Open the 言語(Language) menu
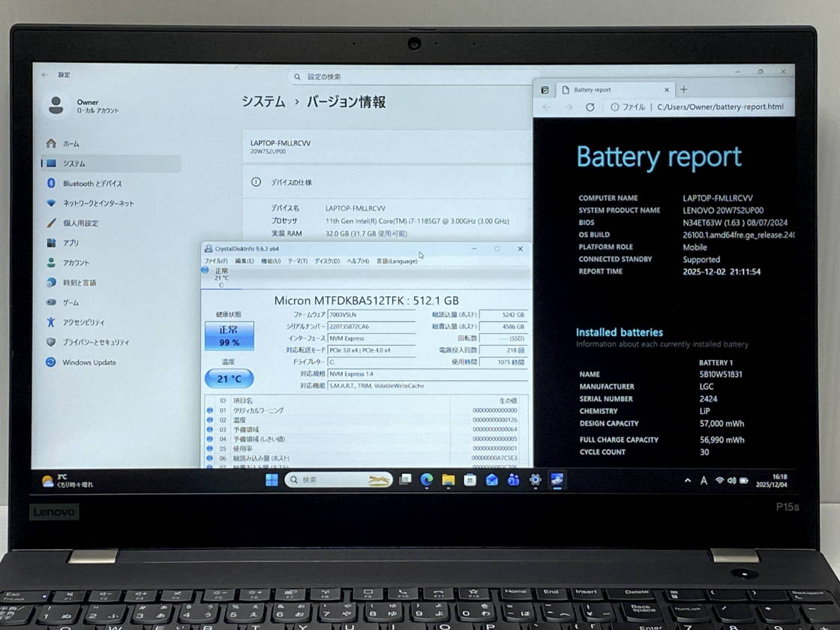The width and height of the screenshot is (840, 630). point(397,261)
